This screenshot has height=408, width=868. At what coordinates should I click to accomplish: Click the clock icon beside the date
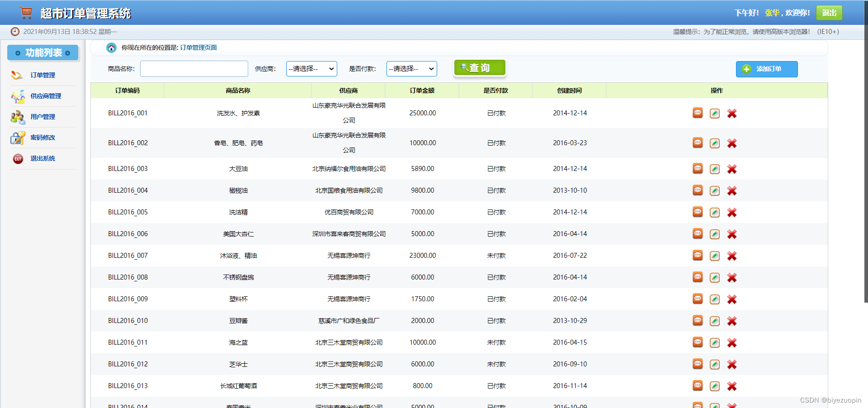point(15,32)
